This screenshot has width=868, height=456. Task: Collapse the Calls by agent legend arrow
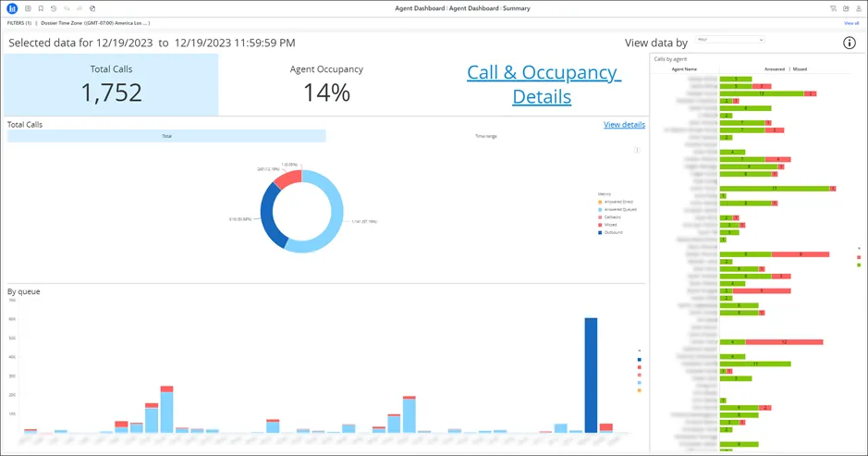[859, 249]
